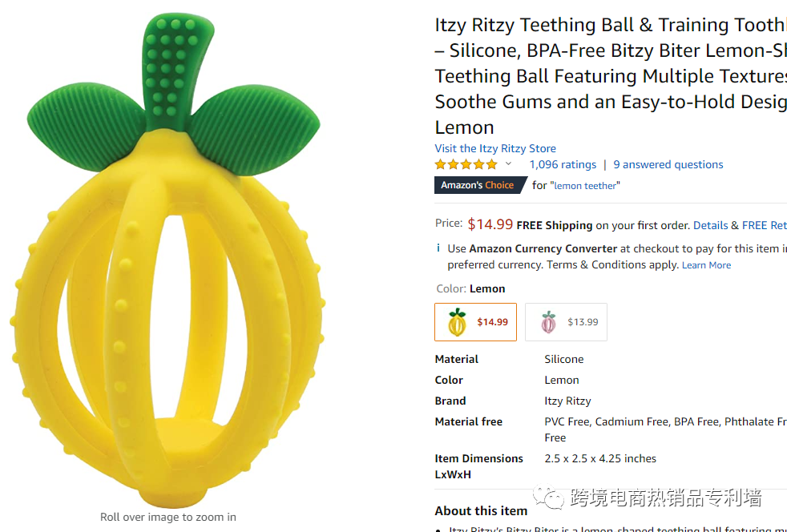Screen dimensions: 787x532
Task: Click the pink teether thumbnail icon
Action: click(548, 322)
